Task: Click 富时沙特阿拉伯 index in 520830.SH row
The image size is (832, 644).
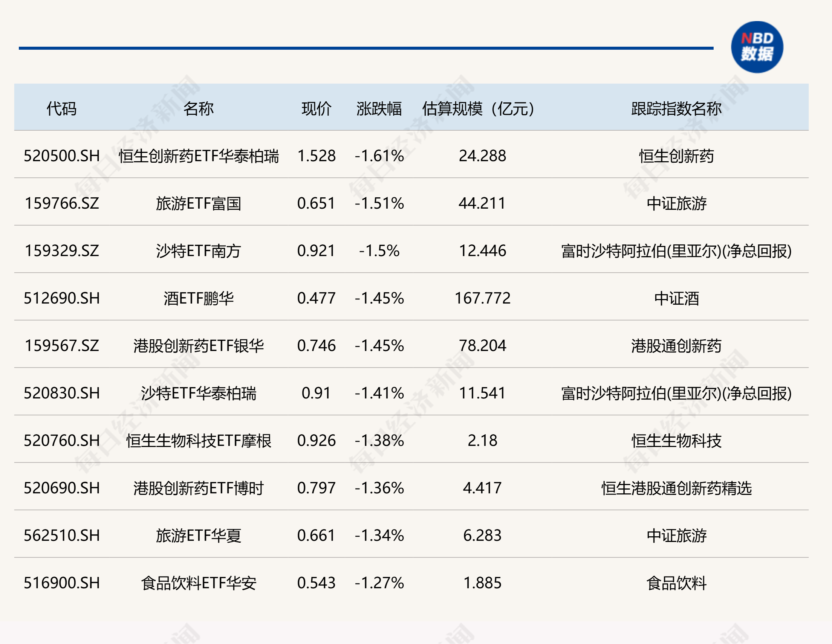Action: pos(676,393)
